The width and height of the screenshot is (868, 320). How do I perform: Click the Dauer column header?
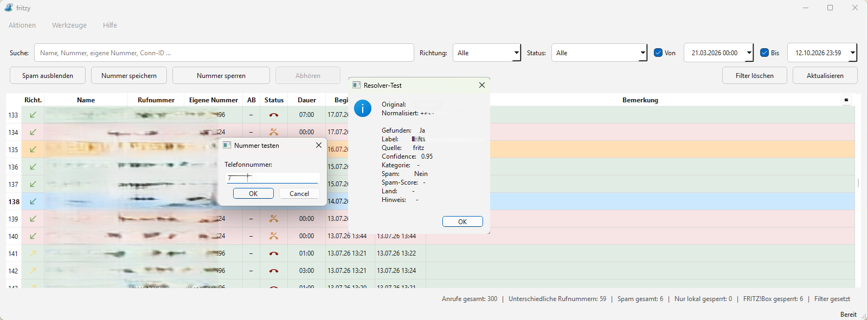point(307,100)
